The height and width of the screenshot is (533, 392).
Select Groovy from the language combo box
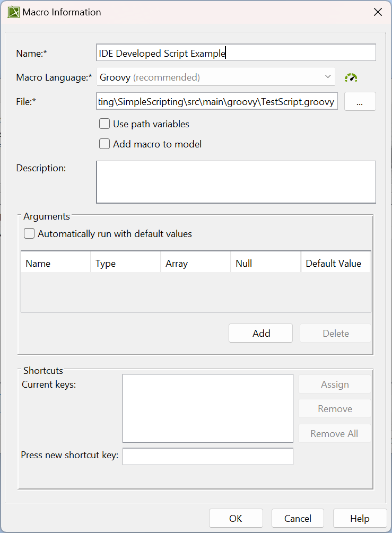point(212,76)
